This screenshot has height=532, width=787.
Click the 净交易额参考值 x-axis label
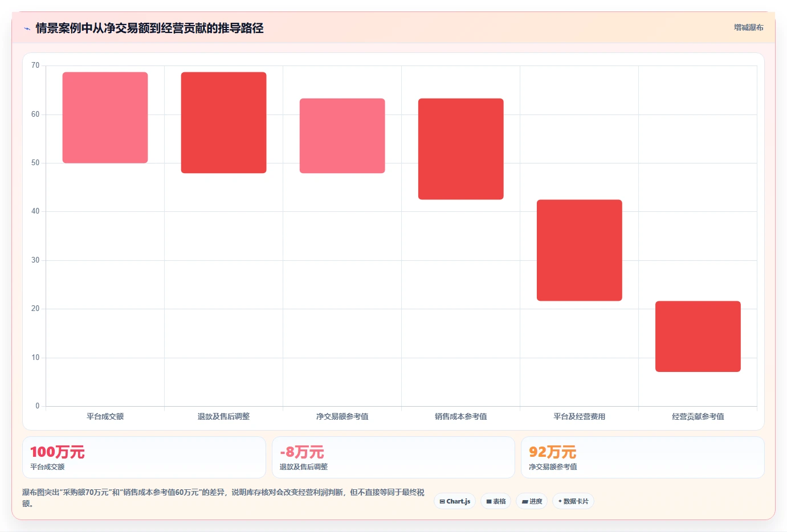pos(342,416)
